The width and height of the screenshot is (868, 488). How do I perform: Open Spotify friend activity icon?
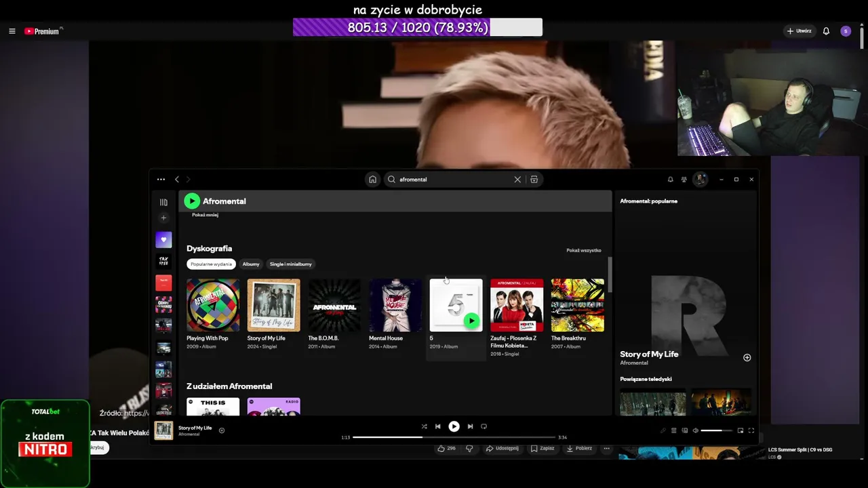684,180
